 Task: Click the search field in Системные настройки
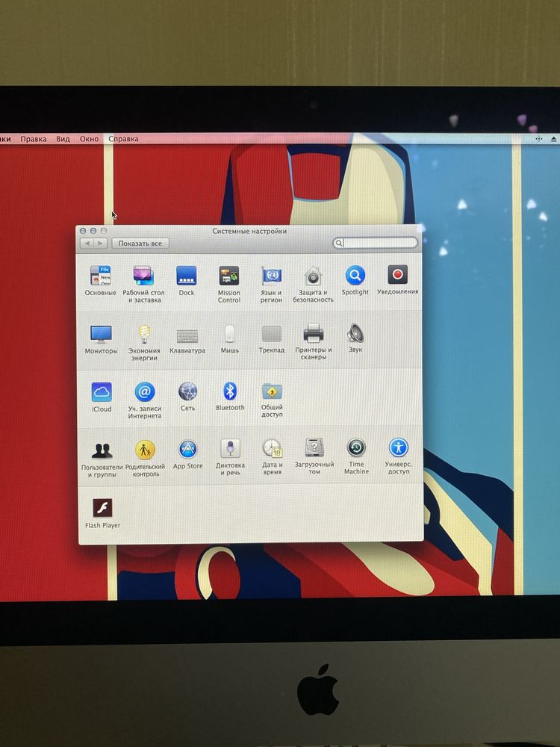tap(376, 243)
